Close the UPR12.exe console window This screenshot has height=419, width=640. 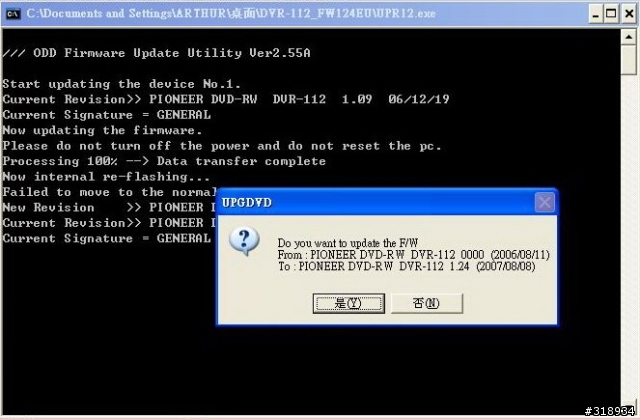tap(629, 14)
